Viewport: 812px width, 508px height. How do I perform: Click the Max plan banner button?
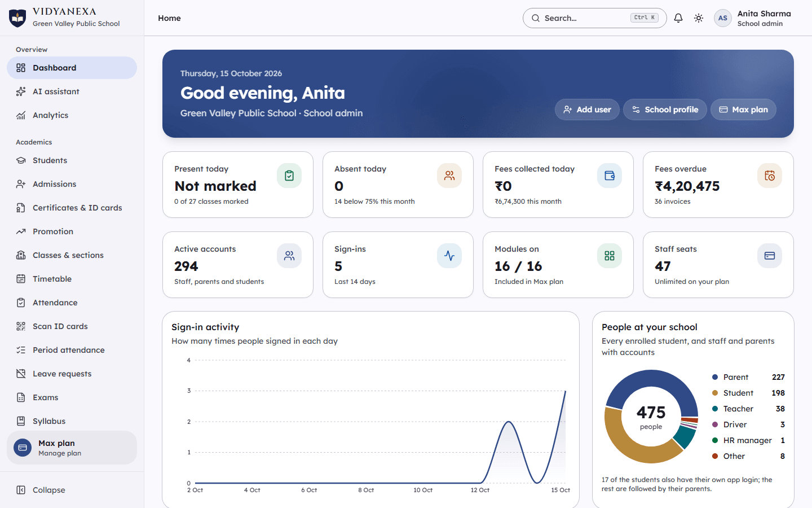pos(743,110)
